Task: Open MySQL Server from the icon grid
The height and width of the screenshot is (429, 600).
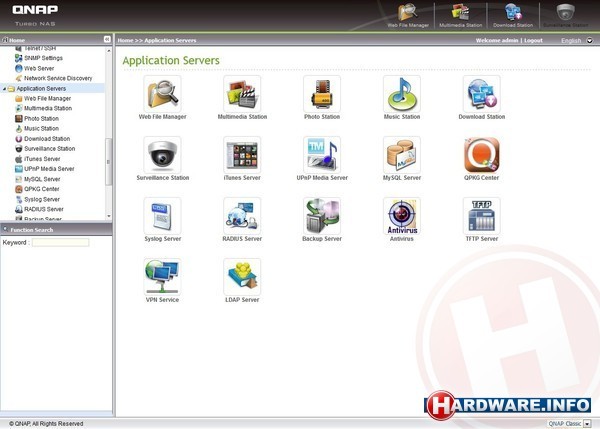Action: click(x=402, y=155)
